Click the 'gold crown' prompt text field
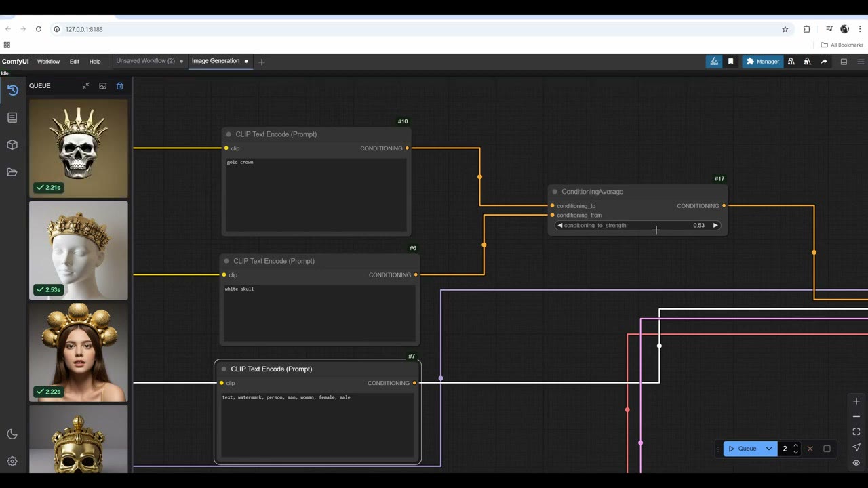Screen dimensions: 868x488 pos(316,195)
